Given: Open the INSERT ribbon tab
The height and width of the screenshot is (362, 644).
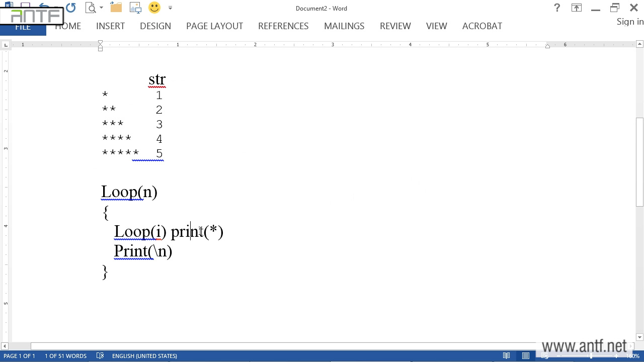Looking at the screenshot, I should [110, 26].
